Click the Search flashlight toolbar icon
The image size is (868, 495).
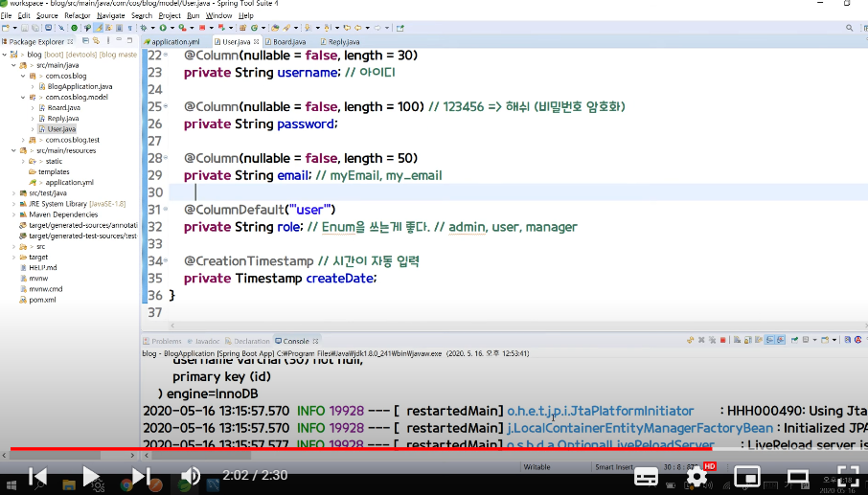[286, 28]
